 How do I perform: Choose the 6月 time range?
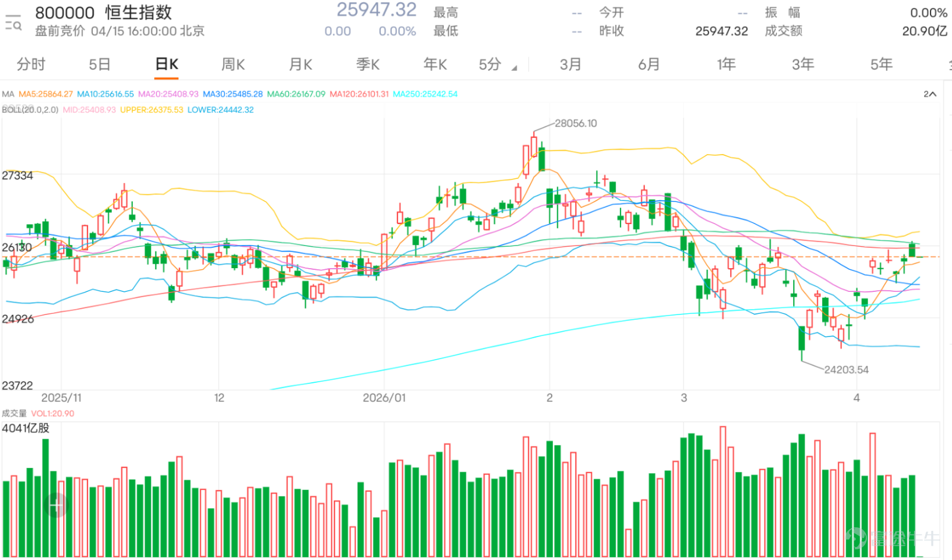click(x=649, y=64)
